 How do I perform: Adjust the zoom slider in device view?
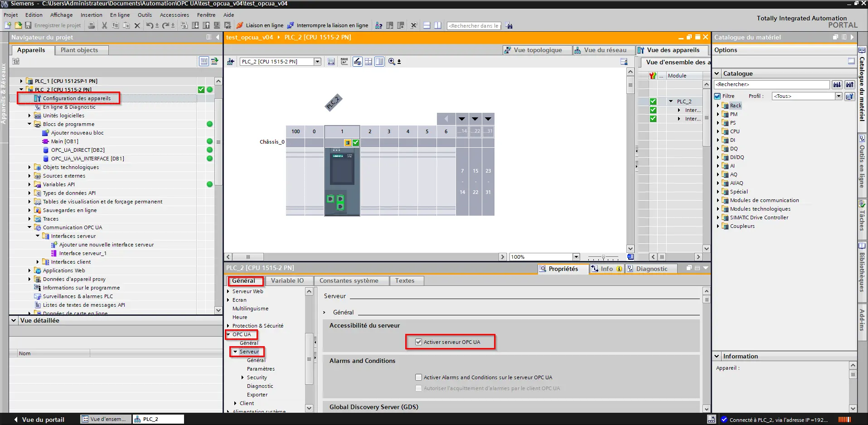(x=603, y=257)
